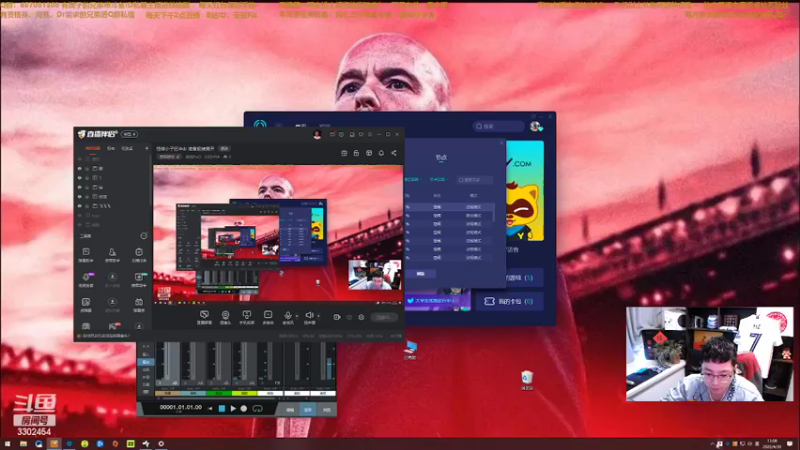Open File Explorer from the taskbar
The image size is (800, 450).
pyautogui.click(x=23, y=444)
